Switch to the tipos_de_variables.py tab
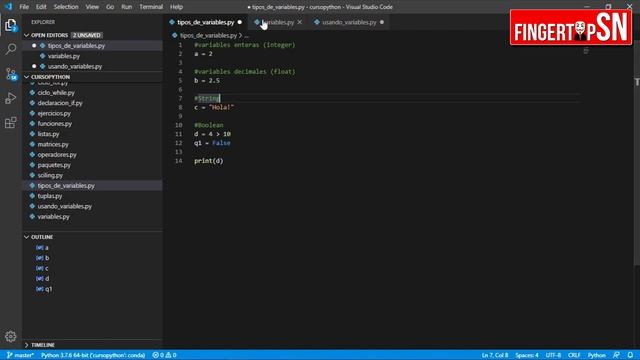This screenshot has height=360, width=640. (x=205, y=22)
